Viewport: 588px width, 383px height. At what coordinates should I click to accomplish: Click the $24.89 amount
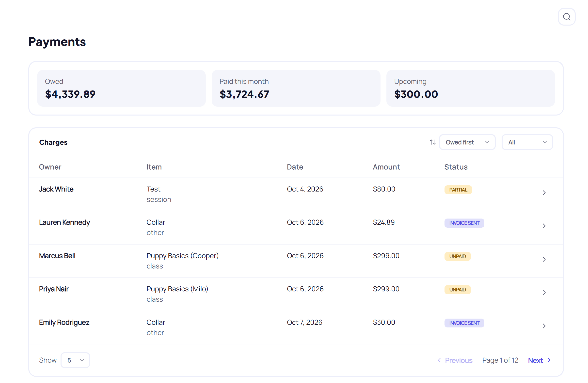[x=384, y=222]
